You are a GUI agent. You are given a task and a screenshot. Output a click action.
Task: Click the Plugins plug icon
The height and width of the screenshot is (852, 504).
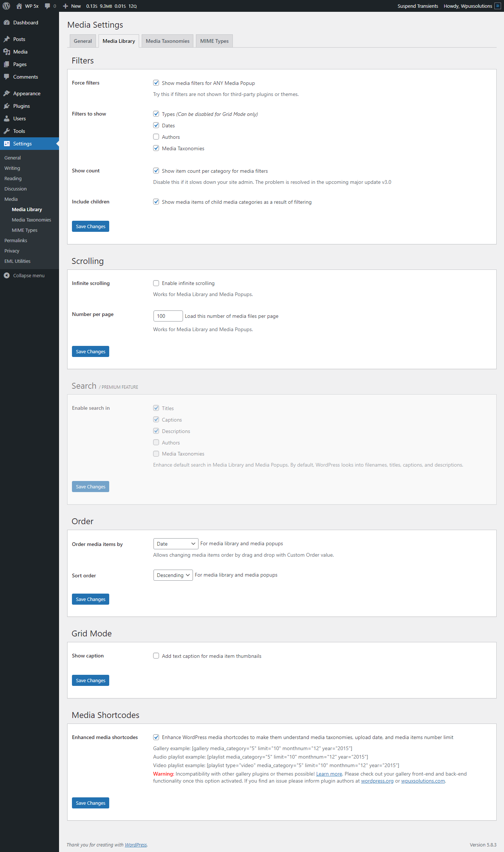coord(7,106)
